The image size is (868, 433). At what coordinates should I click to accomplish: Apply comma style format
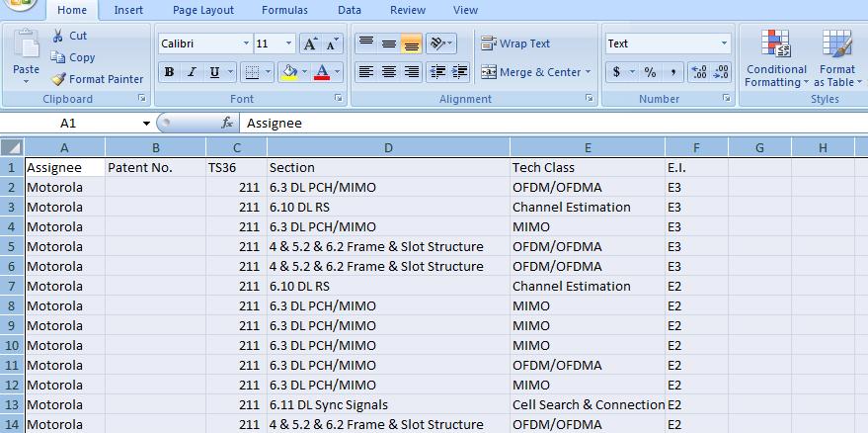coord(672,72)
